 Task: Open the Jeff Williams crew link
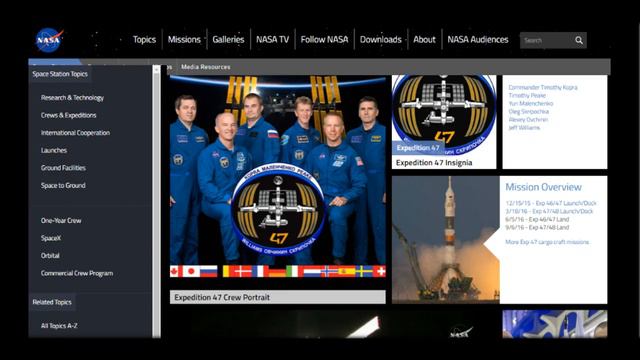[x=524, y=128]
